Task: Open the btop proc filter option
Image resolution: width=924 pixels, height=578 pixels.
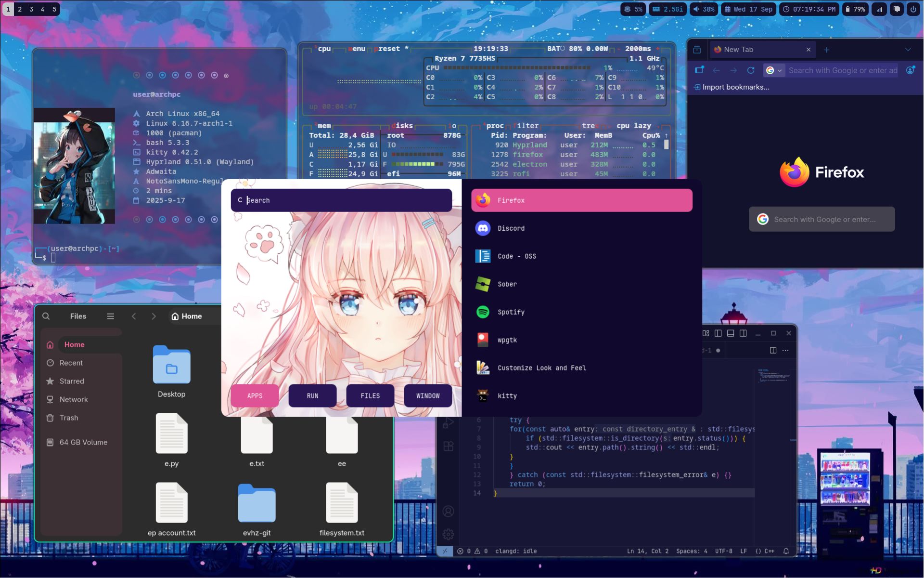Action: [526, 126]
